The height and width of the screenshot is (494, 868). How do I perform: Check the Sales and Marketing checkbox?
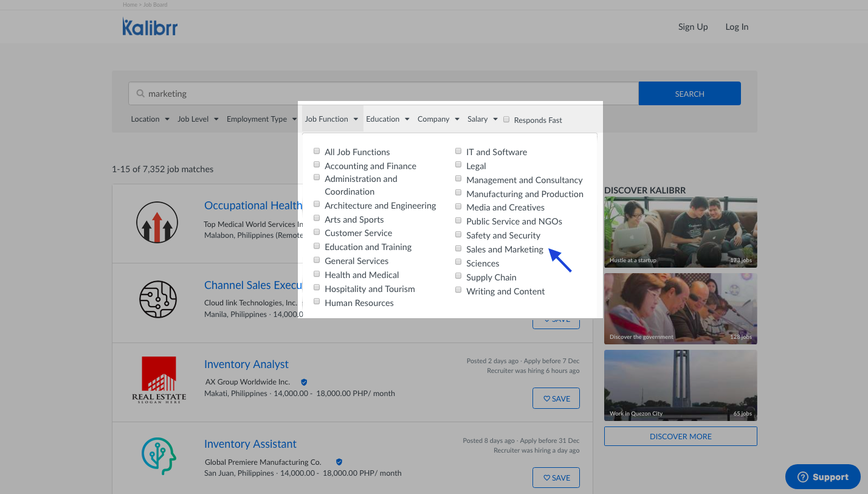coord(458,249)
